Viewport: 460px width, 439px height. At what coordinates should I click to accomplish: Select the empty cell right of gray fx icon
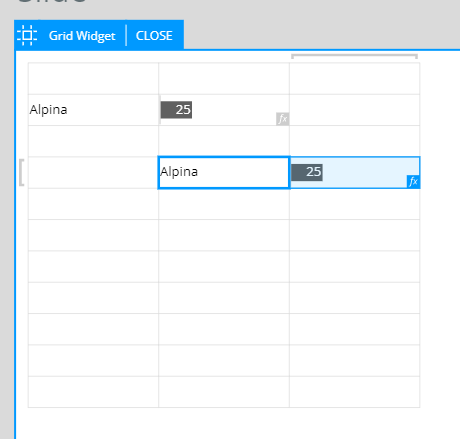(355, 110)
